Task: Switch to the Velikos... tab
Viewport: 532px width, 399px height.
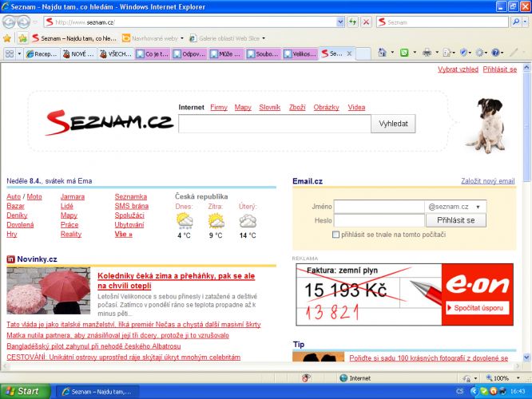Action: (300, 53)
